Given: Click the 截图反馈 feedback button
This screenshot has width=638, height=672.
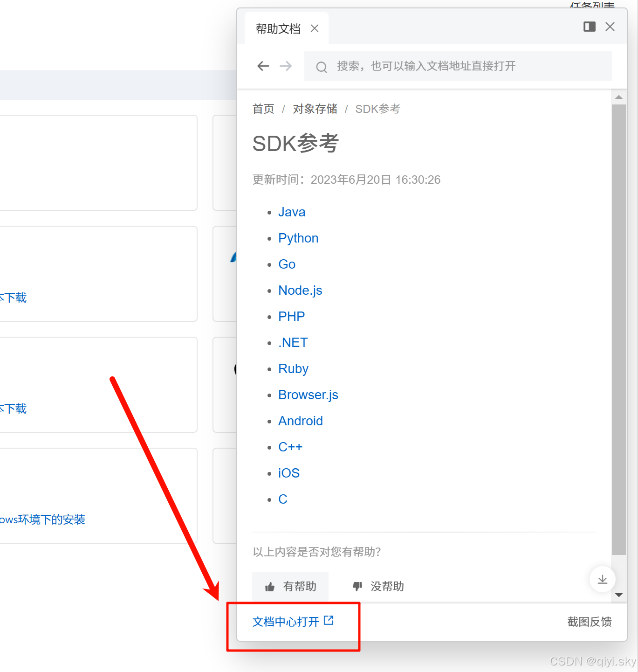Looking at the screenshot, I should click(589, 622).
